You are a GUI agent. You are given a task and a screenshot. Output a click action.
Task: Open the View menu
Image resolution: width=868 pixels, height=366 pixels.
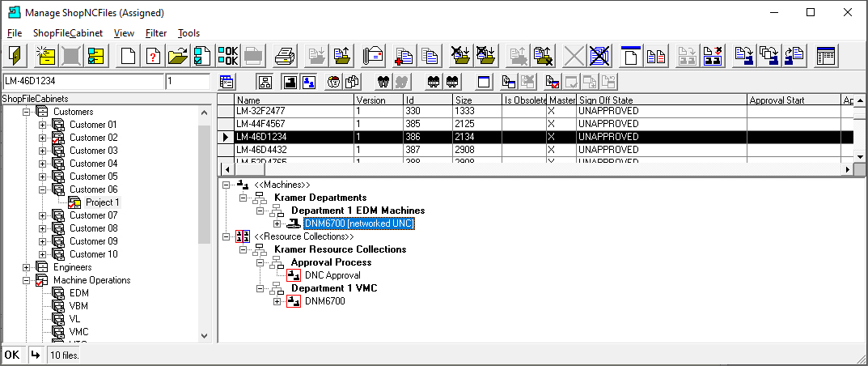[x=124, y=33]
